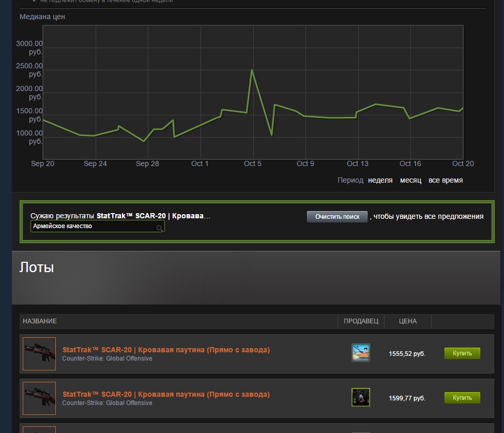Buy the listing priced 1555,52 руб.
This screenshot has width=504, height=433.
462,353
